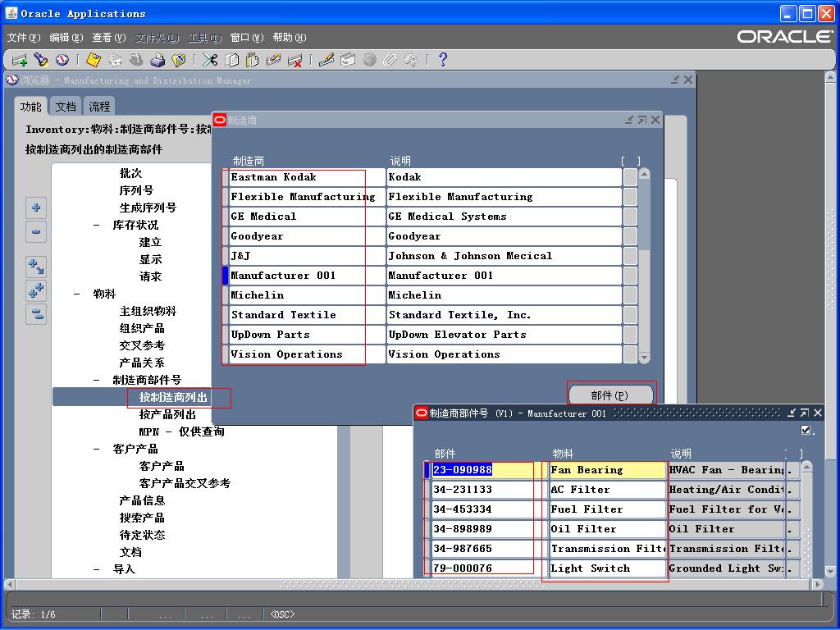The image size is (840, 630).
Task: Click the Folder Tools toolbar icon
Action: pos(411,60)
